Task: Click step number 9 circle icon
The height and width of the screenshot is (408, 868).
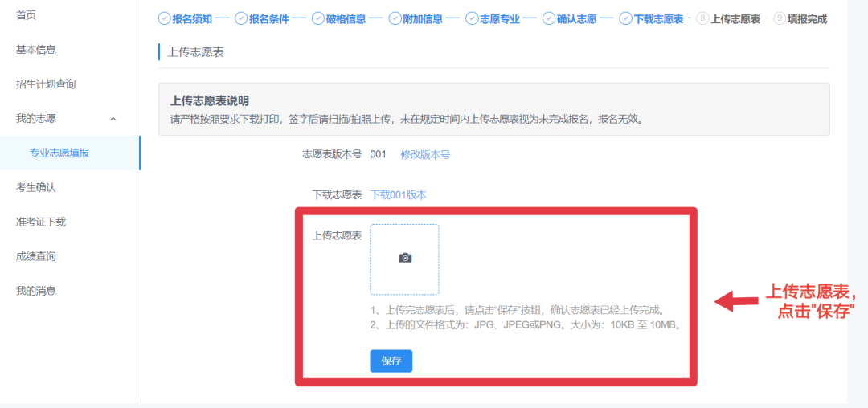Action: coord(780,18)
